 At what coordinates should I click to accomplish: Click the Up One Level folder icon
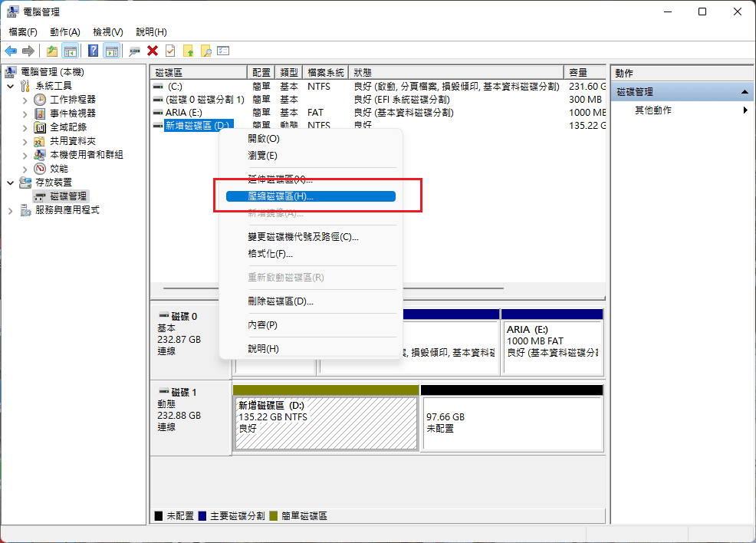51,51
